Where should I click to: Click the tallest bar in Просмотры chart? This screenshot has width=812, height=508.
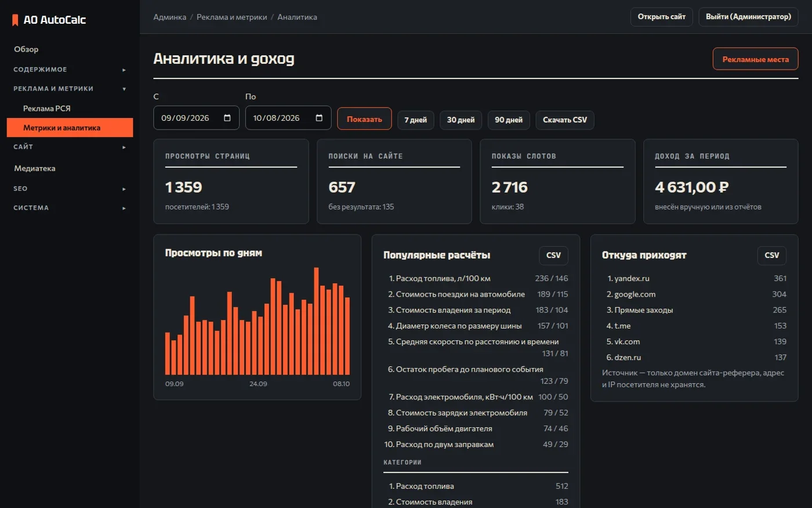pos(316,321)
